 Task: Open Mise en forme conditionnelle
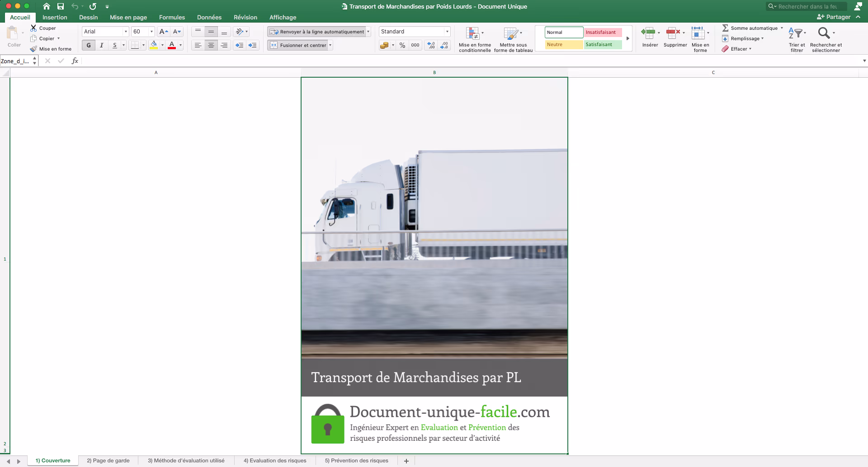click(x=475, y=39)
